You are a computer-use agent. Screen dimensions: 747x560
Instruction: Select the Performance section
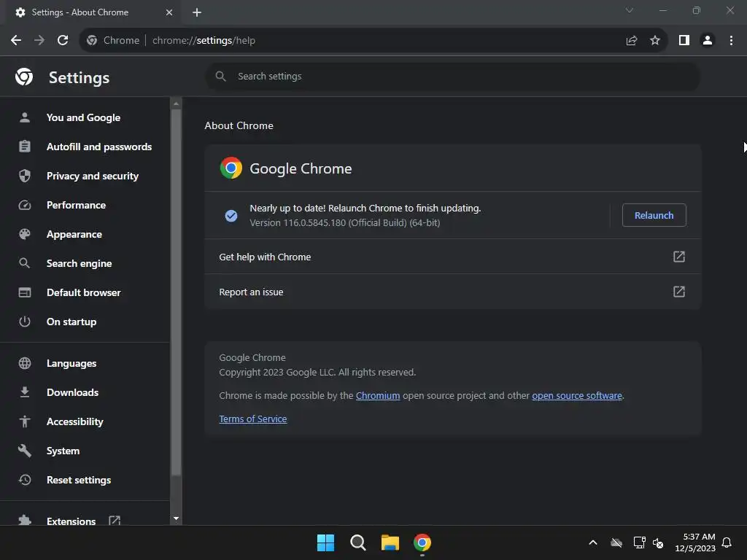click(x=76, y=205)
